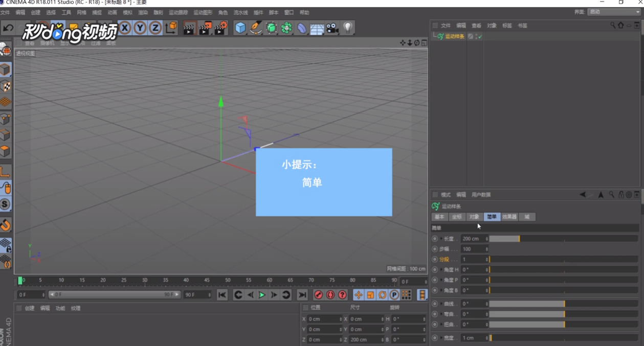
Task: Switch to the 效果器 tab
Action: point(509,217)
